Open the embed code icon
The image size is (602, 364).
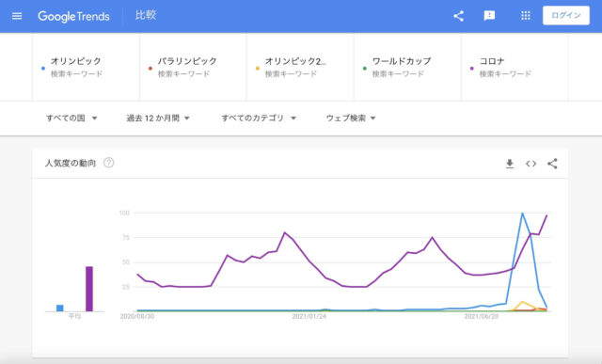pos(531,164)
